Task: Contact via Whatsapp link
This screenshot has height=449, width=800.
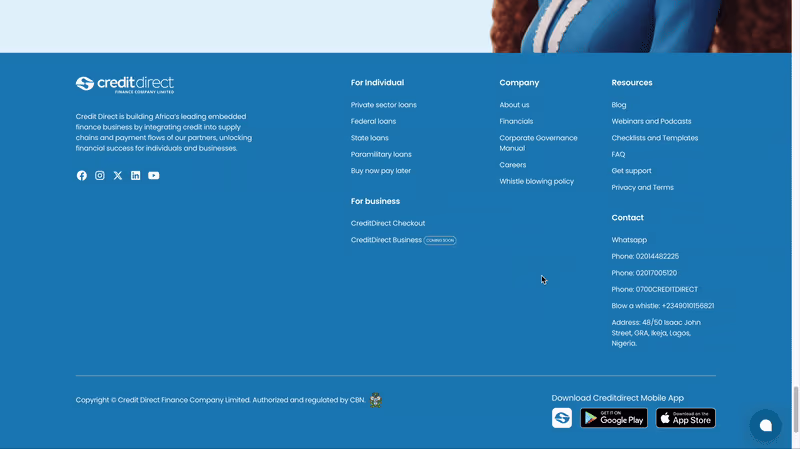Action: [x=629, y=240]
